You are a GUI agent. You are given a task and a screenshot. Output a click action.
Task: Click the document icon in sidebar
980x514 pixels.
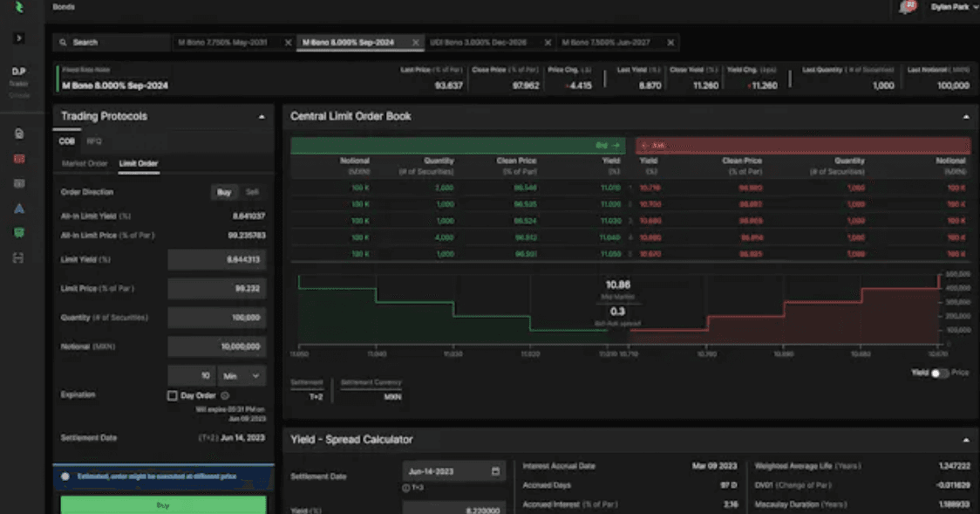click(x=19, y=134)
